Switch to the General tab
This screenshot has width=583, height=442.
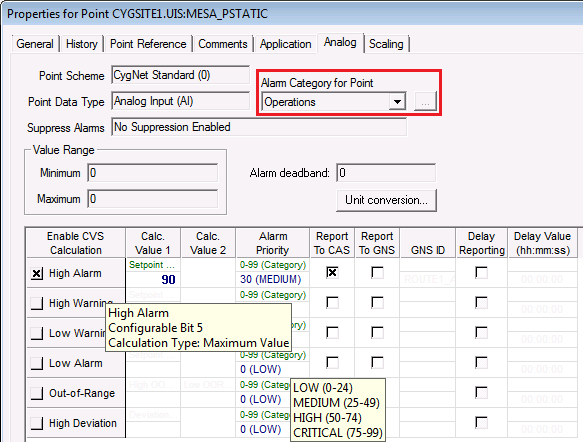click(35, 44)
